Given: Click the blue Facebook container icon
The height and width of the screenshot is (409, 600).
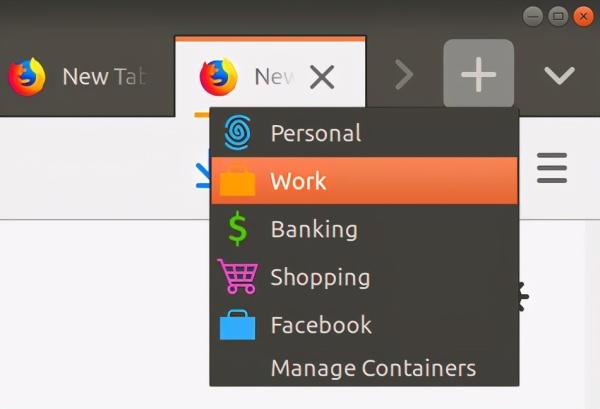Looking at the screenshot, I should pyautogui.click(x=238, y=326).
